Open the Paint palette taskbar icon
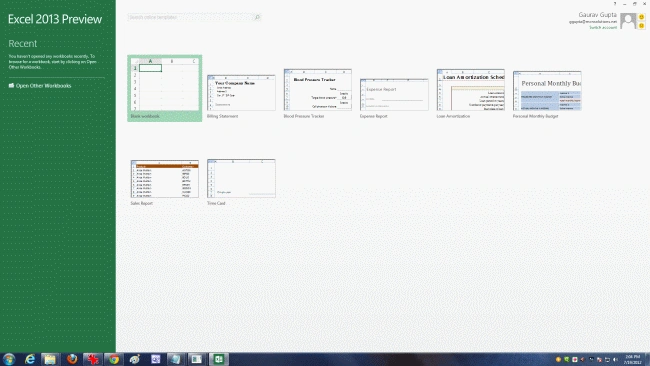The height and width of the screenshot is (366, 650). (134, 359)
